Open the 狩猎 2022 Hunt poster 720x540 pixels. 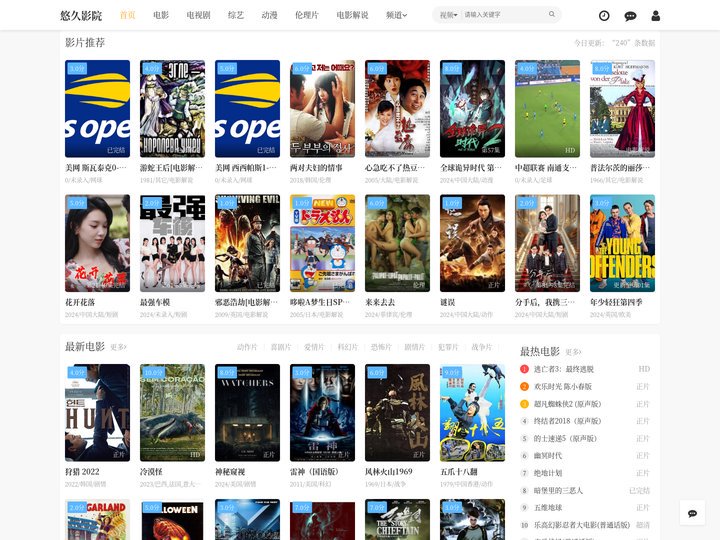(97, 413)
